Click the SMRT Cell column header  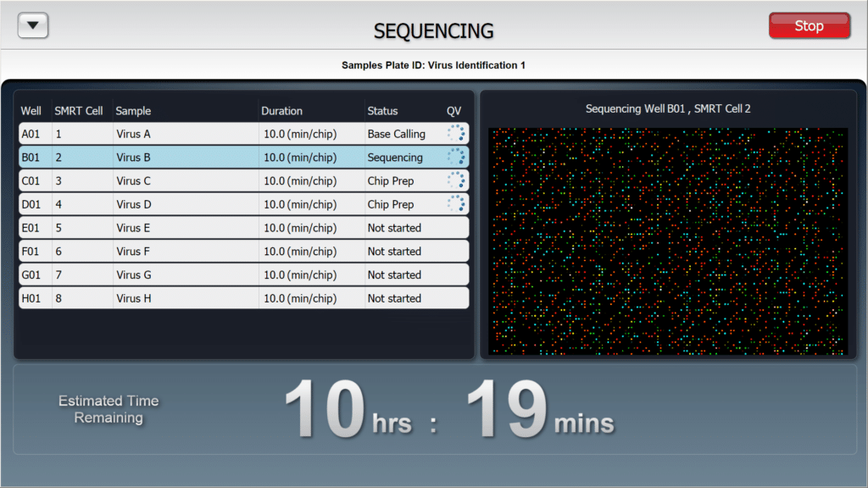[x=79, y=111]
